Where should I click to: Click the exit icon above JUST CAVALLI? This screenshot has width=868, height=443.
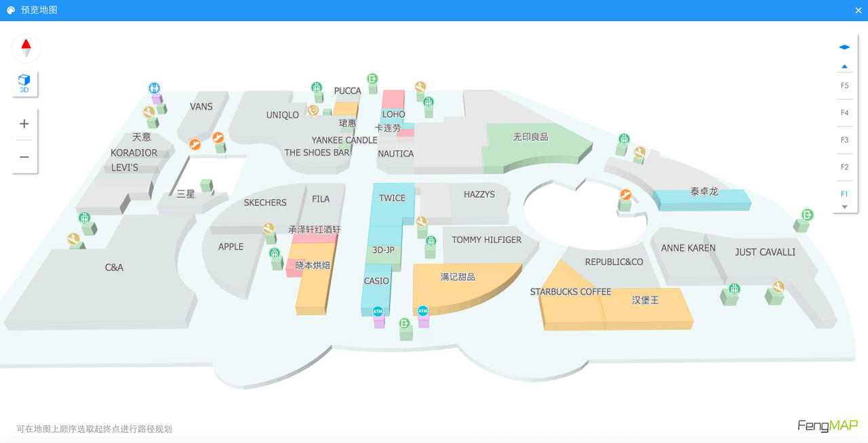tap(807, 215)
